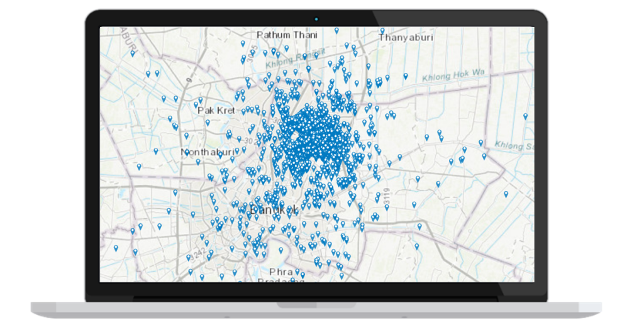The image size is (644, 332).
Task: Click the Khlong Hok Wa canal label
Action: click(x=453, y=75)
